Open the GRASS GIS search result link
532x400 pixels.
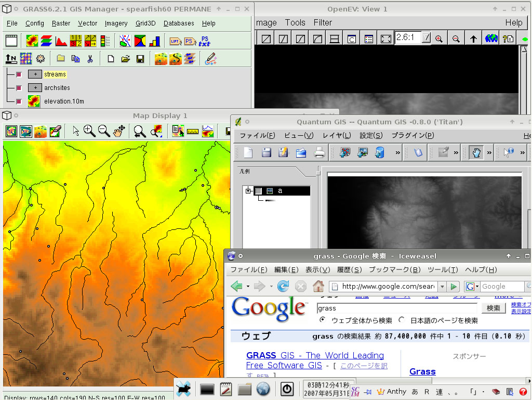point(315,360)
